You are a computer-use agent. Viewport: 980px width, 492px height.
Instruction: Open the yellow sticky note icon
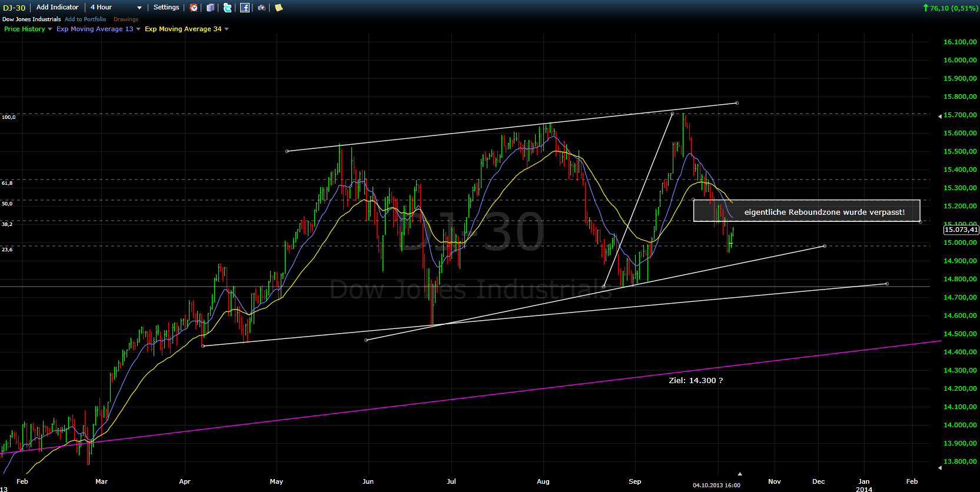[279, 8]
